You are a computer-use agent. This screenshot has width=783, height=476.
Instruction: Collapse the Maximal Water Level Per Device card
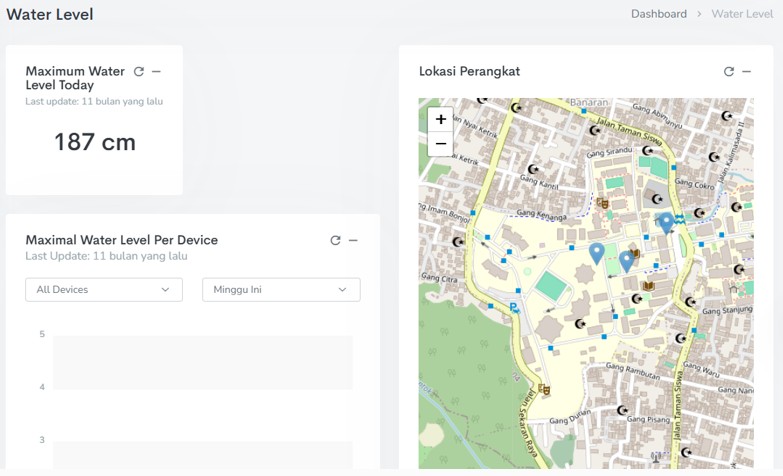pos(353,241)
